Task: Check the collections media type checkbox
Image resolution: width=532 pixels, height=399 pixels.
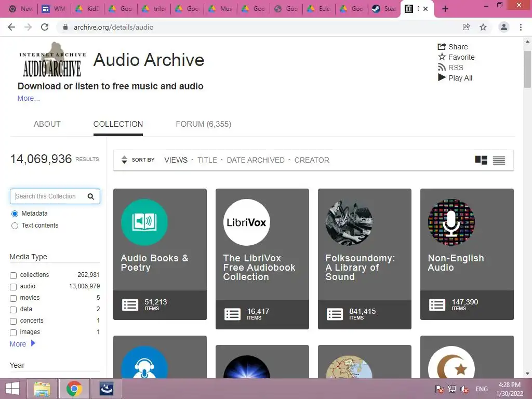Action: click(x=13, y=275)
